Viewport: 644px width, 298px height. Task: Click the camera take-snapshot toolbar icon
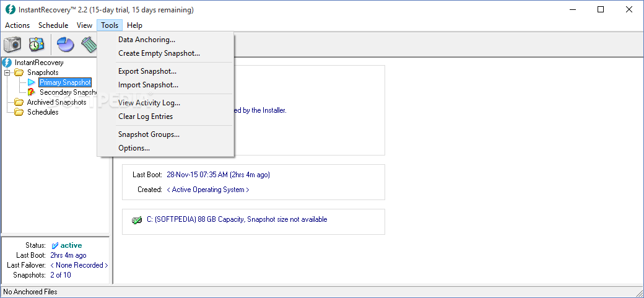pos(12,44)
